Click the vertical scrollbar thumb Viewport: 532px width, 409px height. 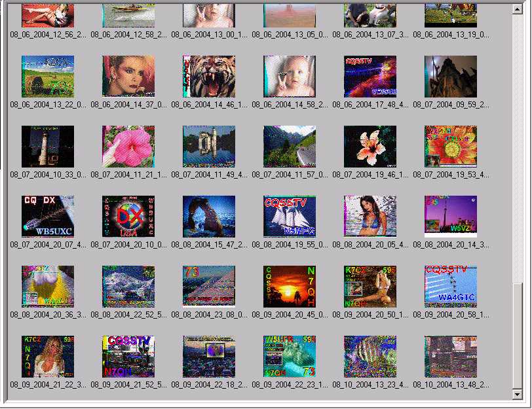click(518, 334)
